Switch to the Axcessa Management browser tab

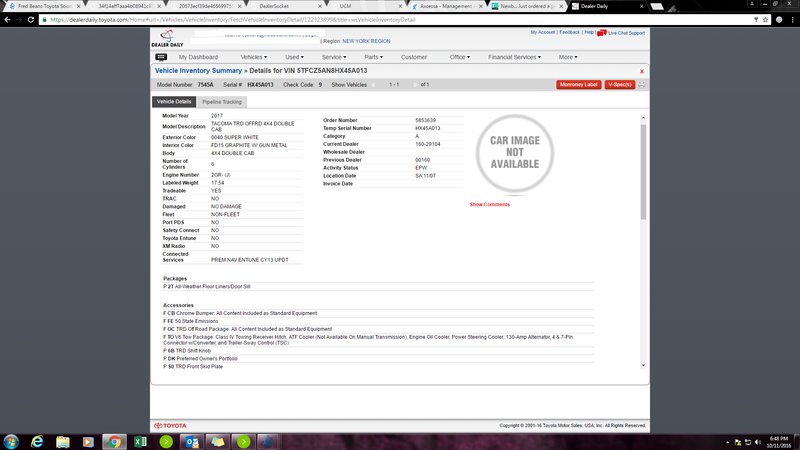tap(446, 6)
